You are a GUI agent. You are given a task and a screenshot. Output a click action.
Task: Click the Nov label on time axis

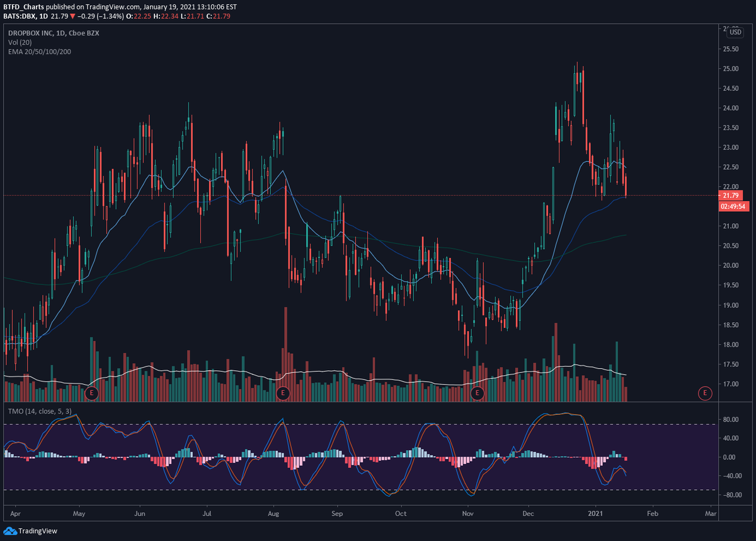coord(467,515)
